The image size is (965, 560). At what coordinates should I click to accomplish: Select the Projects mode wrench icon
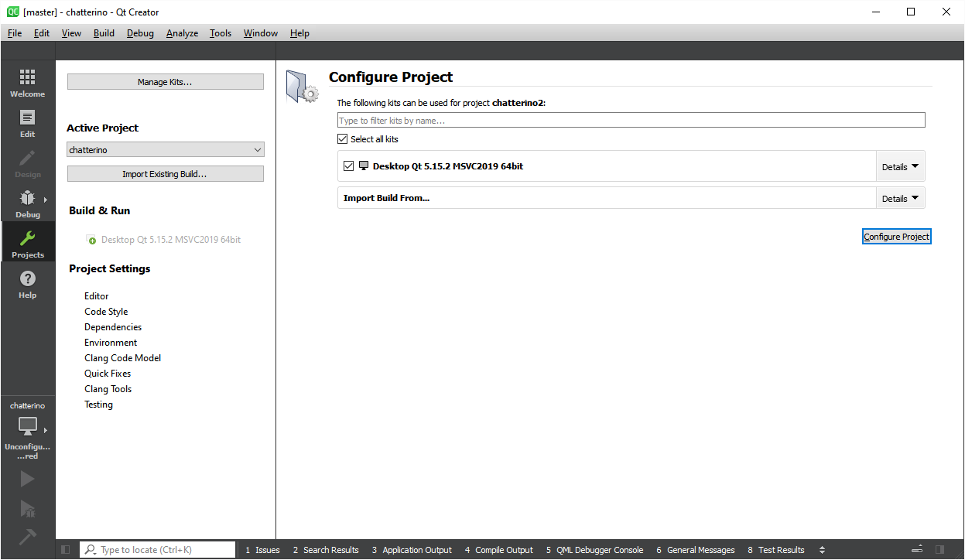[x=27, y=237]
